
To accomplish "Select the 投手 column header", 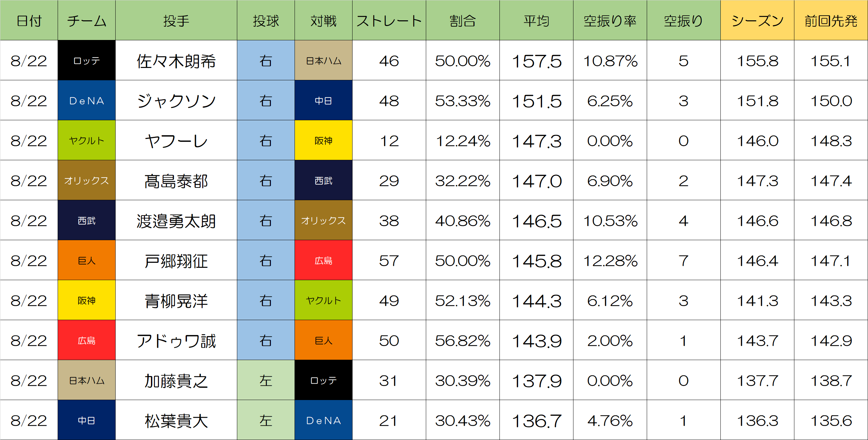I will point(176,21).
